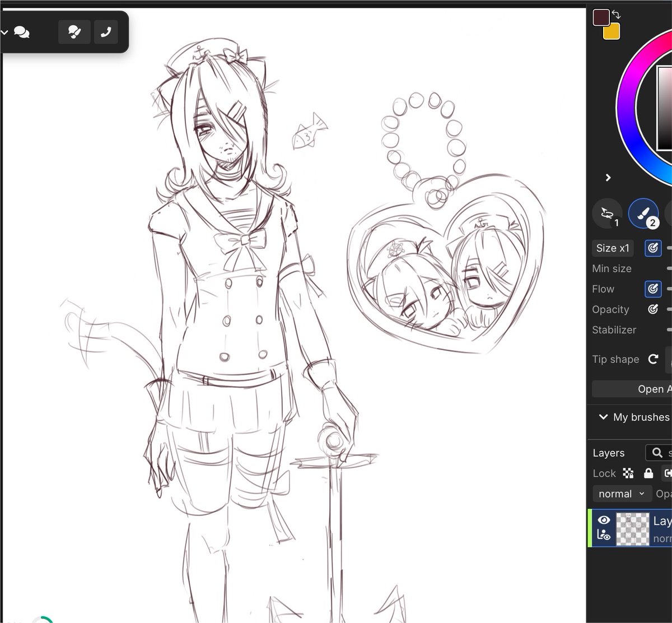Click the call phone button
This screenshot has height=623, width=672.
(106, 32)
